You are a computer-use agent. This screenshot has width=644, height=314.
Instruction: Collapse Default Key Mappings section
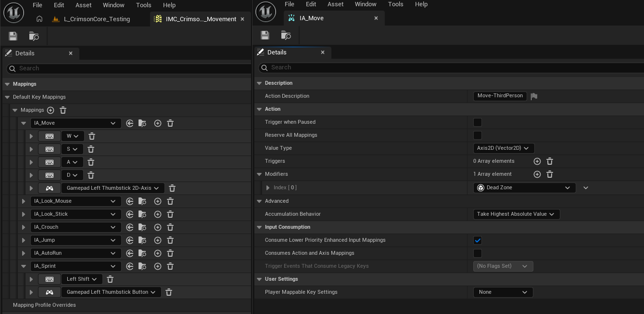pos(7,97)
